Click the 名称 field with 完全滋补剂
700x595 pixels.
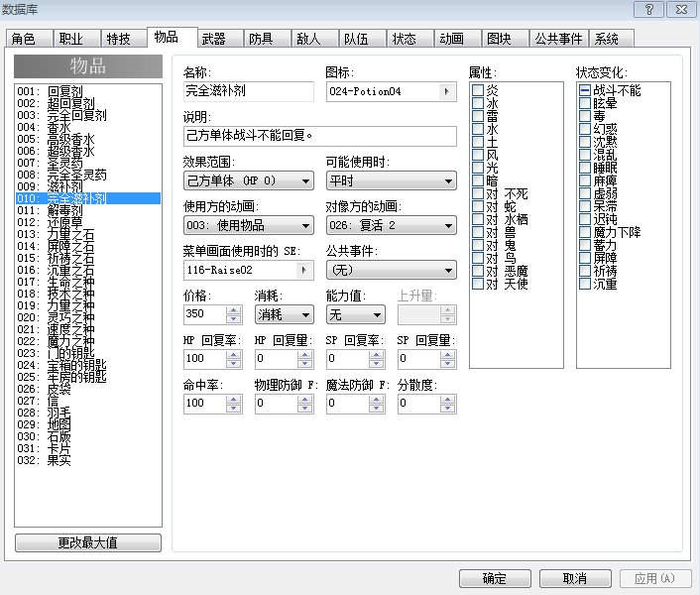click(x=249, y=91)
